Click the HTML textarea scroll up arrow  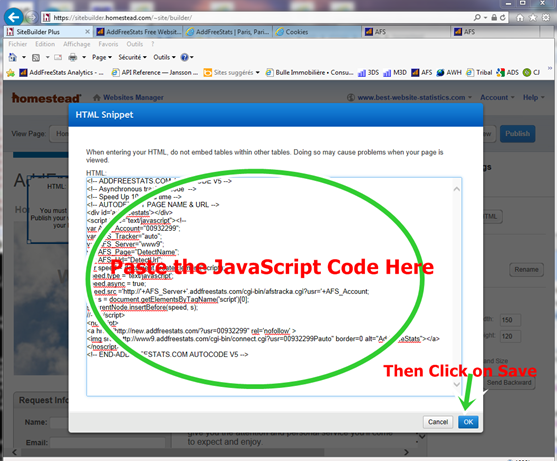pyautogui.click(x=456, y=189)
